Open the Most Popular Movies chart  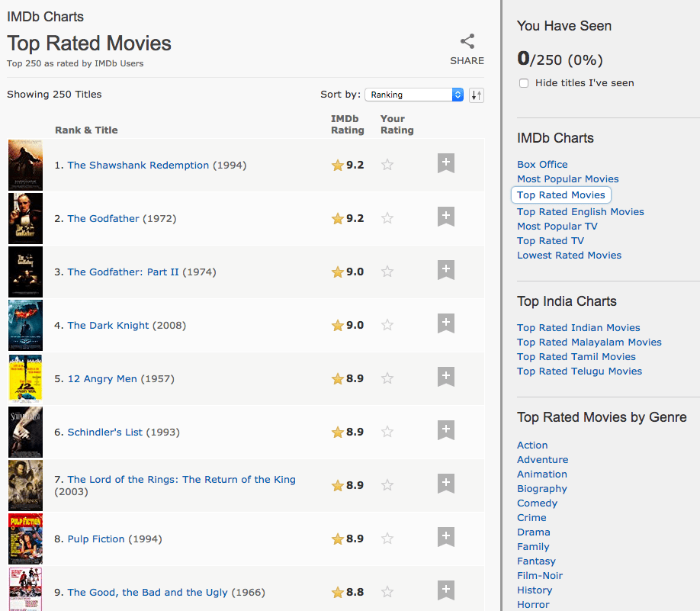click(x=567, y=178)
